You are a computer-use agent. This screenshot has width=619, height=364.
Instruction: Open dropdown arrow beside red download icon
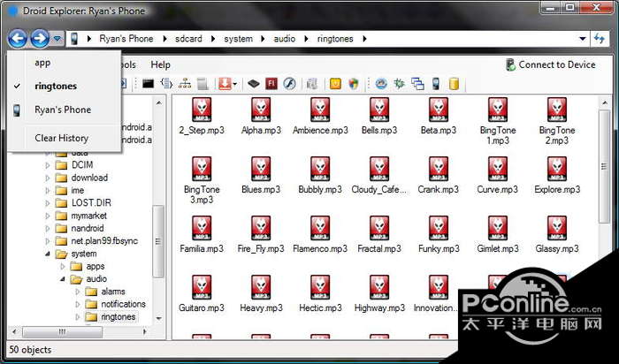[x=235, y=84]
